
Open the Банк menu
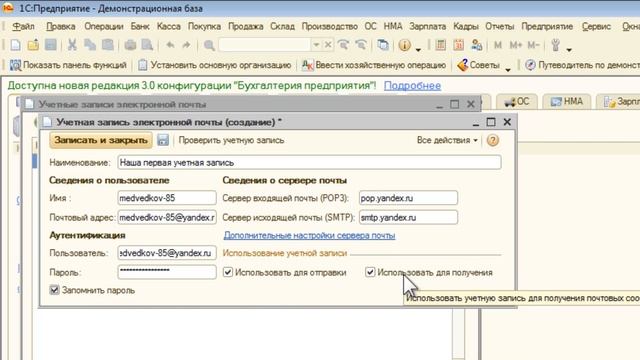140,27
